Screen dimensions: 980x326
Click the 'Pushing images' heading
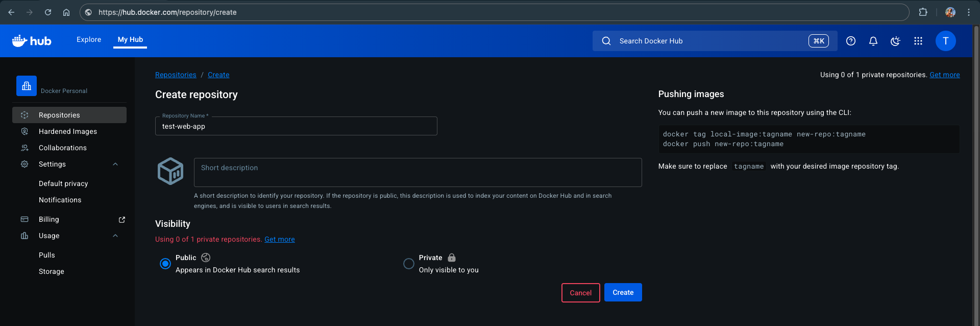pyautogui.click(x=691, y=94)
